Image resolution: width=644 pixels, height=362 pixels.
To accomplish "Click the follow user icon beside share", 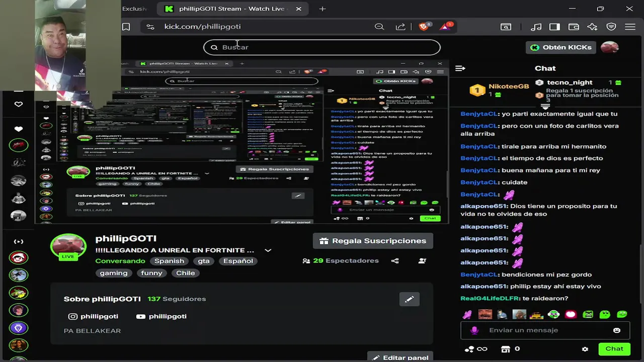I will pos(422,261).
